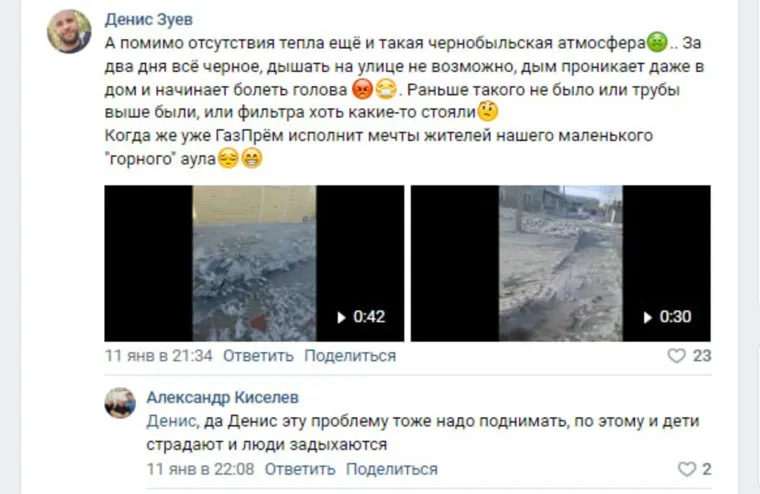Click the green nauseated emoji
Viewport: 760px width, 494px height.
[657, 42]
